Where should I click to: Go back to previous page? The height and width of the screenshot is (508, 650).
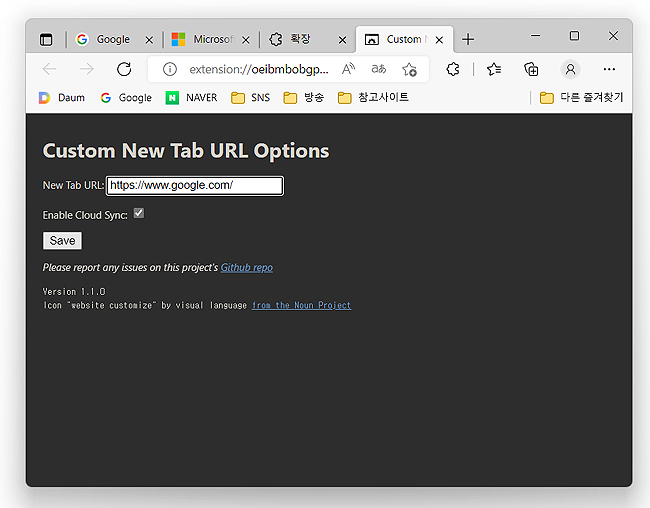(x=49, y=69)
